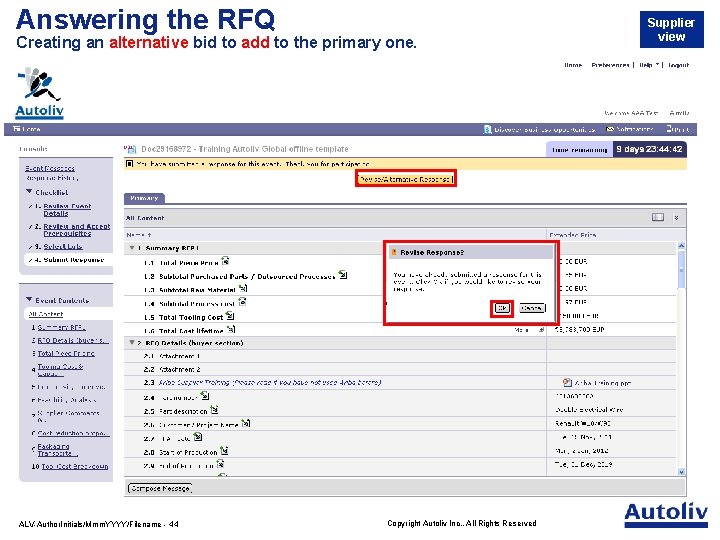The width and height of the screenshot is (720, 540).
Task: Click icon beside Subtotal Raw Material
Action: tap(243, 288)
